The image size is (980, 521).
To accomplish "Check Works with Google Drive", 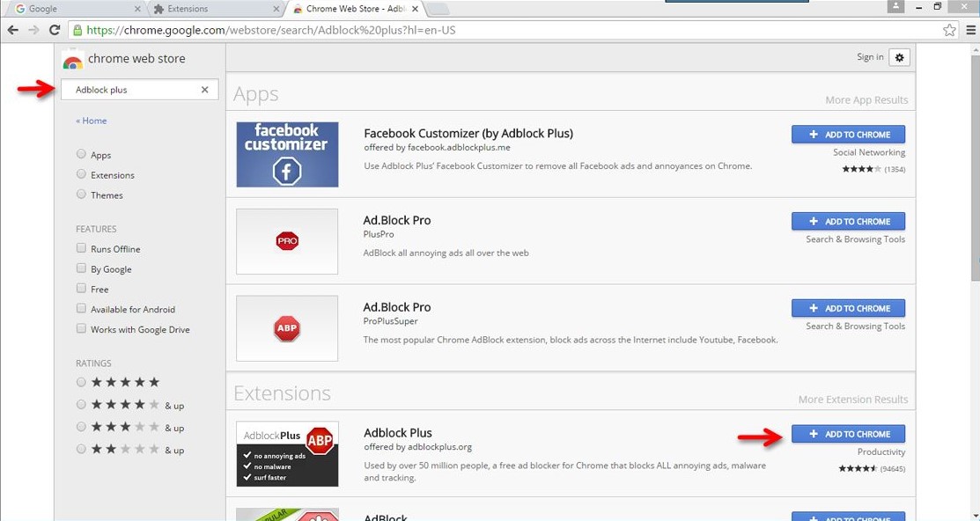I will (81, 328).
